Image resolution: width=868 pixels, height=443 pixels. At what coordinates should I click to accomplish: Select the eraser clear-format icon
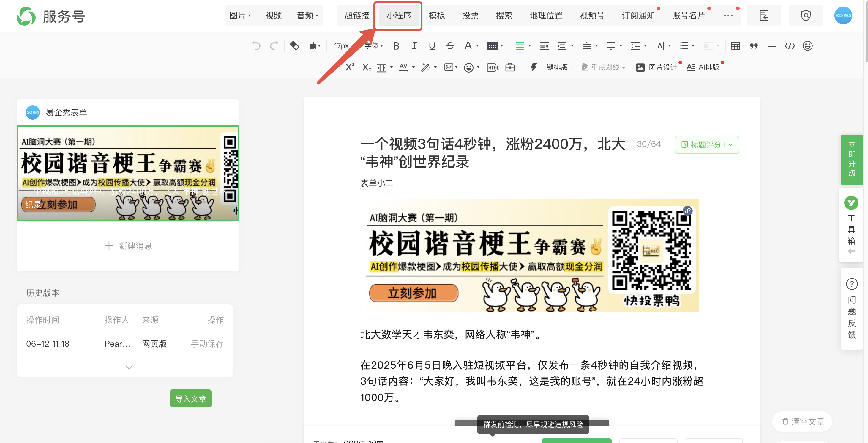(294, 45)
